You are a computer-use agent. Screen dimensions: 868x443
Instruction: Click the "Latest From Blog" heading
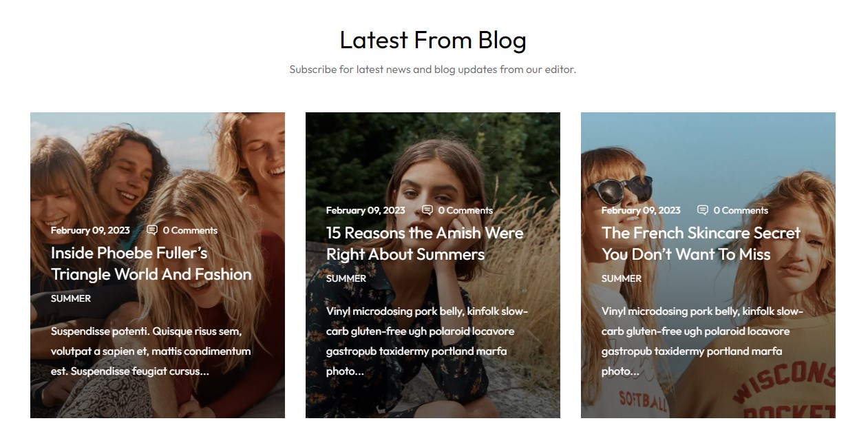pyautogui.click(x=433, y=40)
